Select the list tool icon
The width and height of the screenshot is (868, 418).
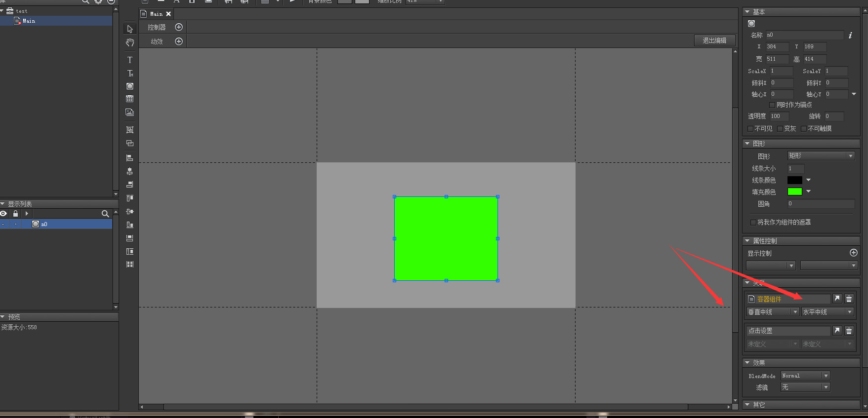(130, 99)
